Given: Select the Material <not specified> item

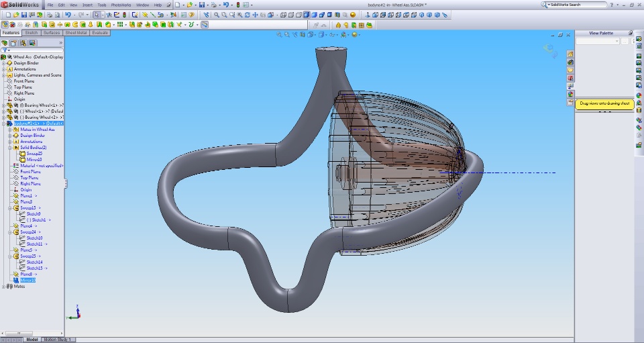Looking at the screenshot, I should 42,166.
